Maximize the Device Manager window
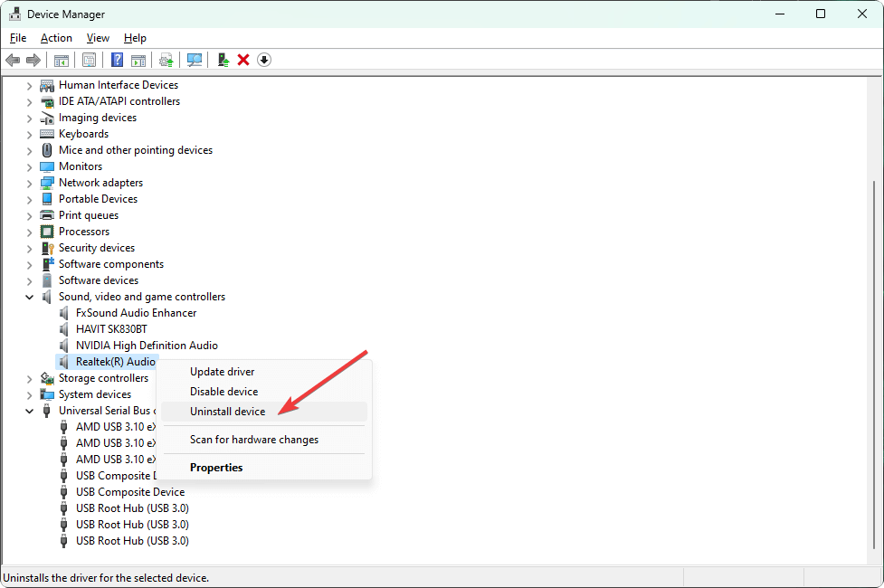This screenshot has width=884, height=588. click(821, 14)
